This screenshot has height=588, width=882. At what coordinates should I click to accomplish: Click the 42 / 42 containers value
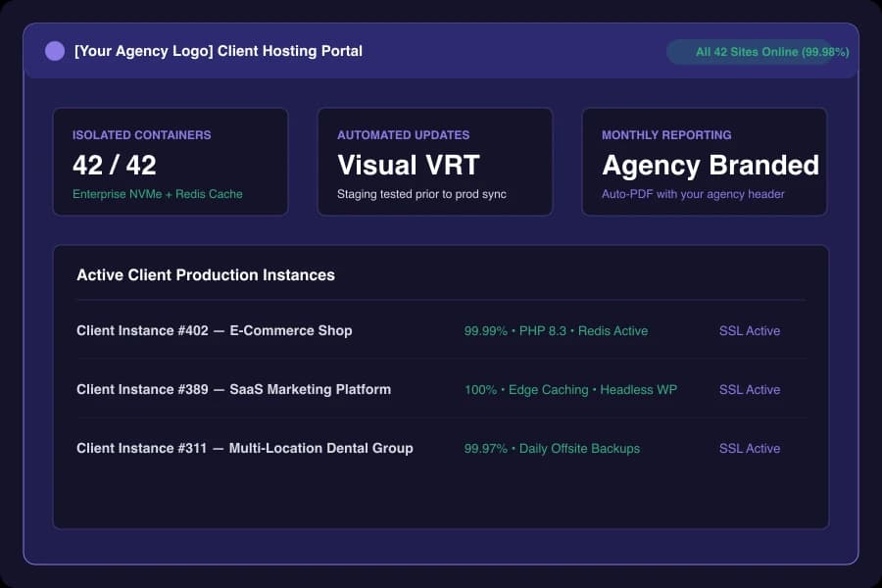(x=115, y=165)
